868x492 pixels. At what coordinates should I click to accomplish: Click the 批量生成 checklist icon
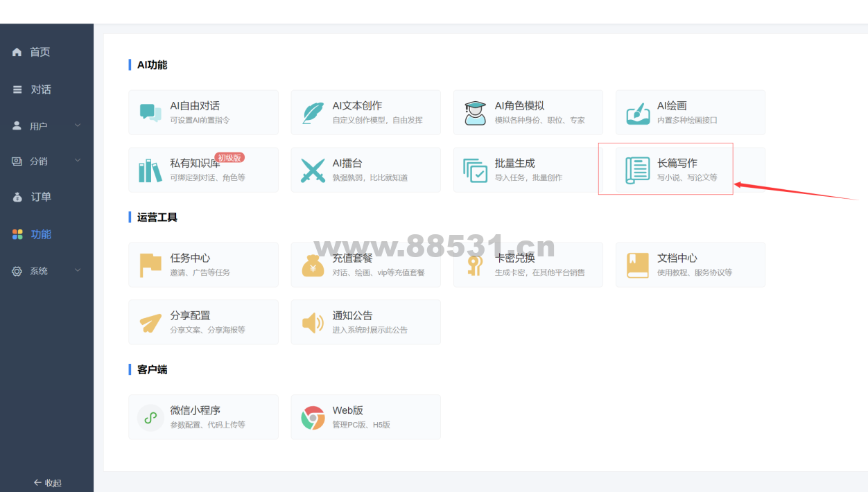coord(475,170)
